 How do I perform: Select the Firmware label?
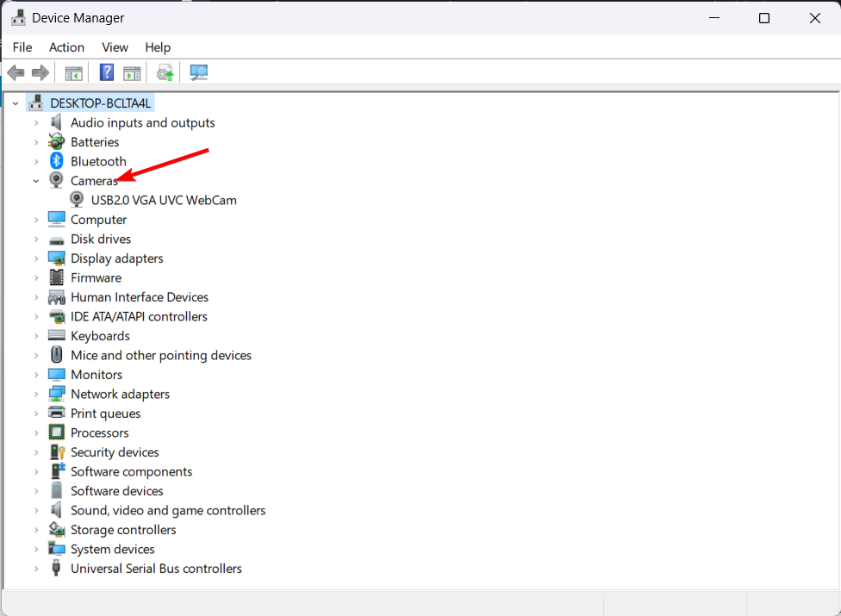96,277
